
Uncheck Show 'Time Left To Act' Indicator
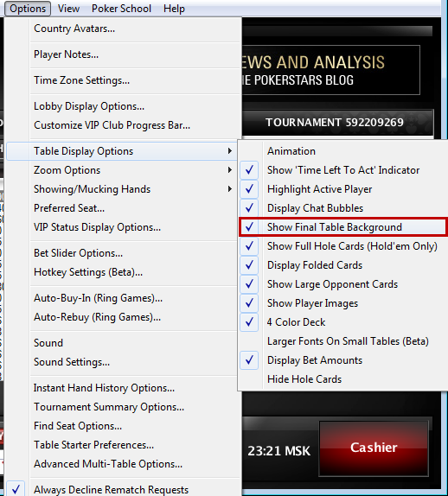[343, 170]
